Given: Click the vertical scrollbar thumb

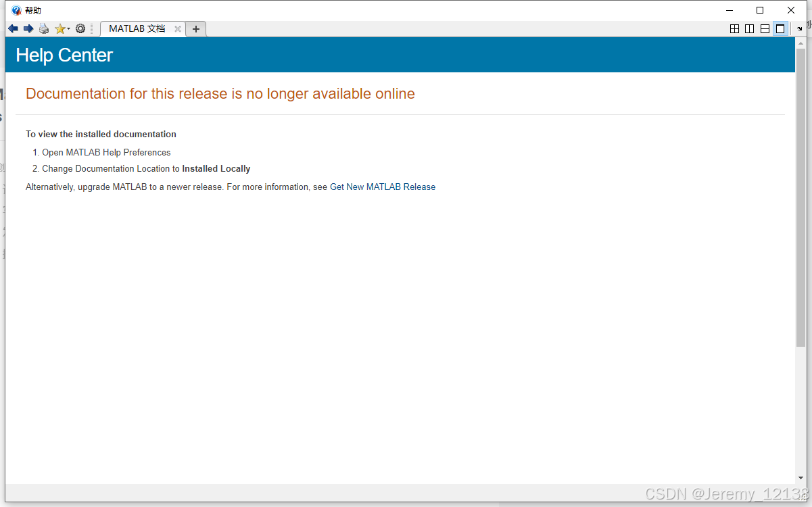Looking at the screenshot, I should tap(801, 197).
